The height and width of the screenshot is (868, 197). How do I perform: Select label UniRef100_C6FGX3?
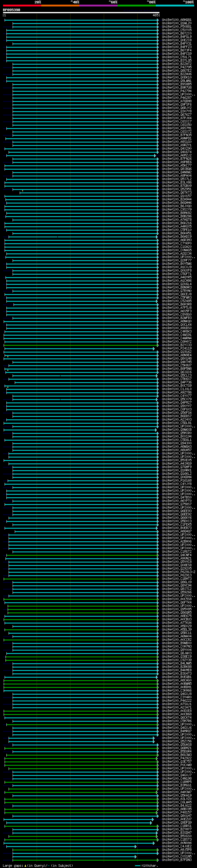point(177,410)
